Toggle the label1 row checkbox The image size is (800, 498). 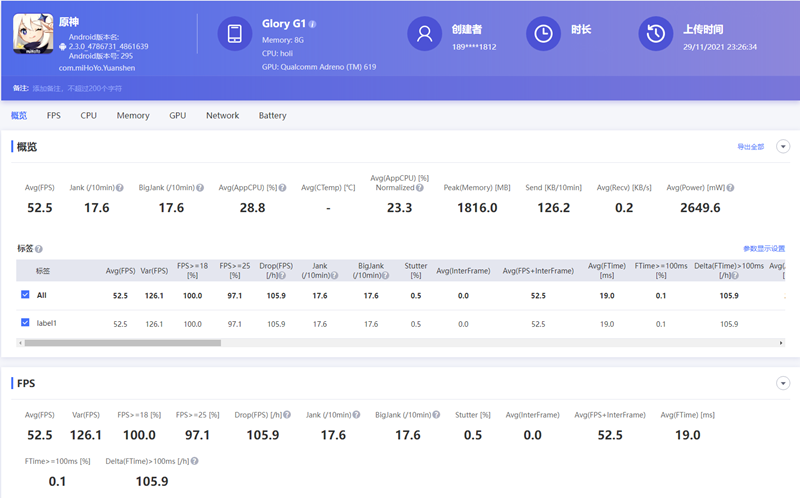click(26, 323)
